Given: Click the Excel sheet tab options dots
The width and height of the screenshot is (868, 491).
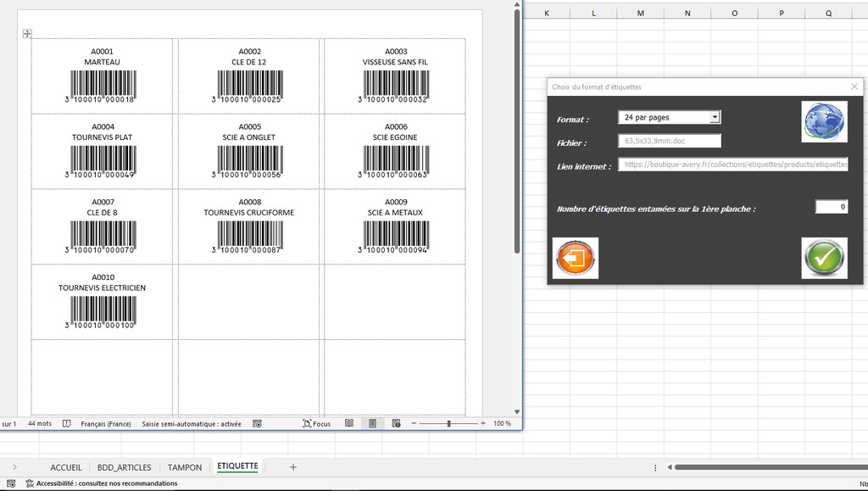Looking at the screenshot, I should click(655, 468).
